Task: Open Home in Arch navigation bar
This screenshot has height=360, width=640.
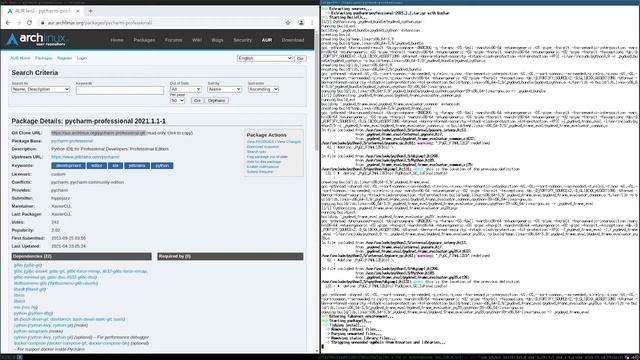Action: pos(117,40)
